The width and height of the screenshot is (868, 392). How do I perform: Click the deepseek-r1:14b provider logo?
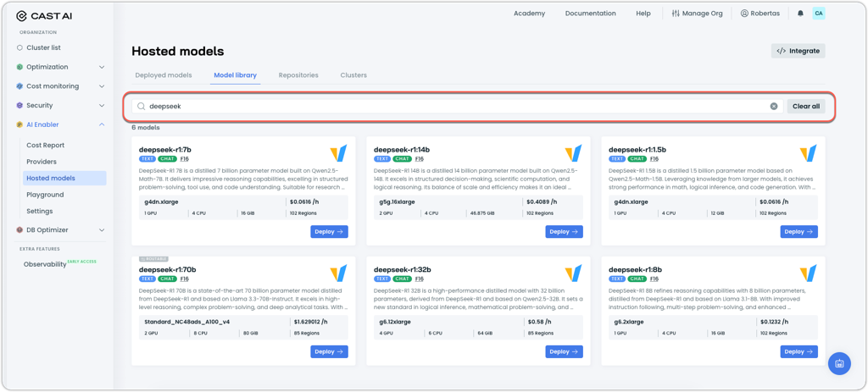coord(573,153)
